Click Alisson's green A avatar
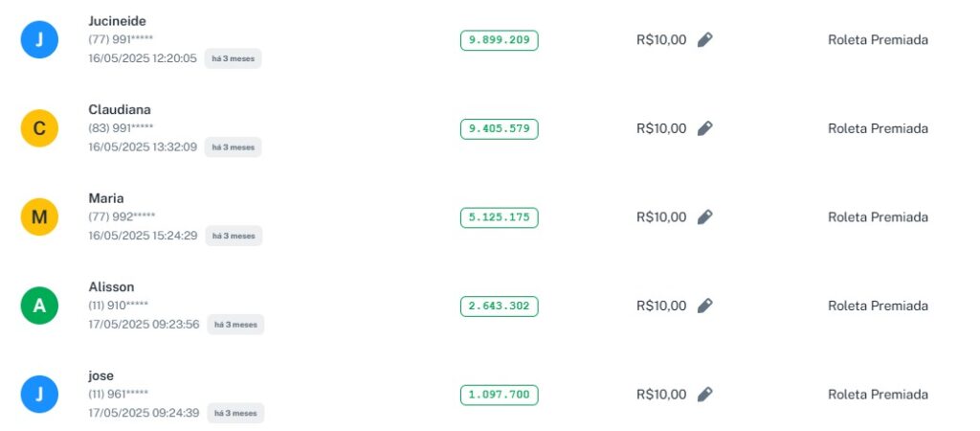980x431 pixels. click(x=39, y=306)
